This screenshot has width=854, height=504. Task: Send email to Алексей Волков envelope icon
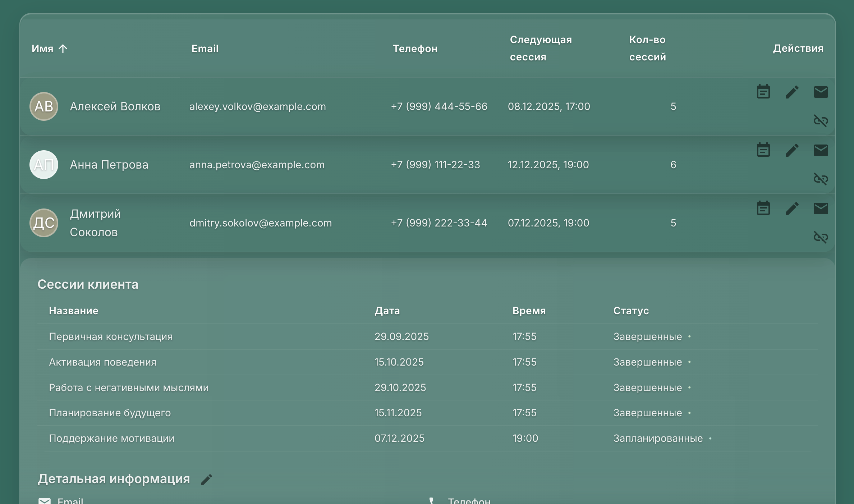pos(821,92)
